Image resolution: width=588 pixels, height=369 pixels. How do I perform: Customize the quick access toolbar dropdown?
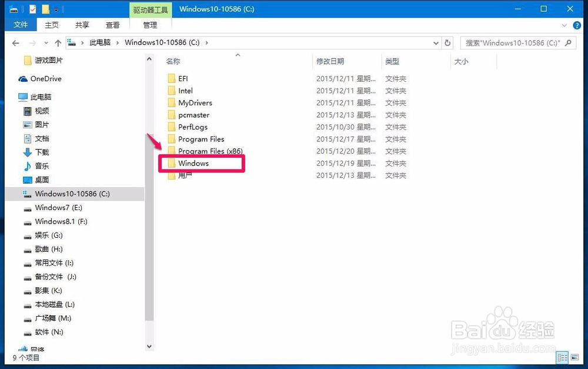[x=56, y=9]
